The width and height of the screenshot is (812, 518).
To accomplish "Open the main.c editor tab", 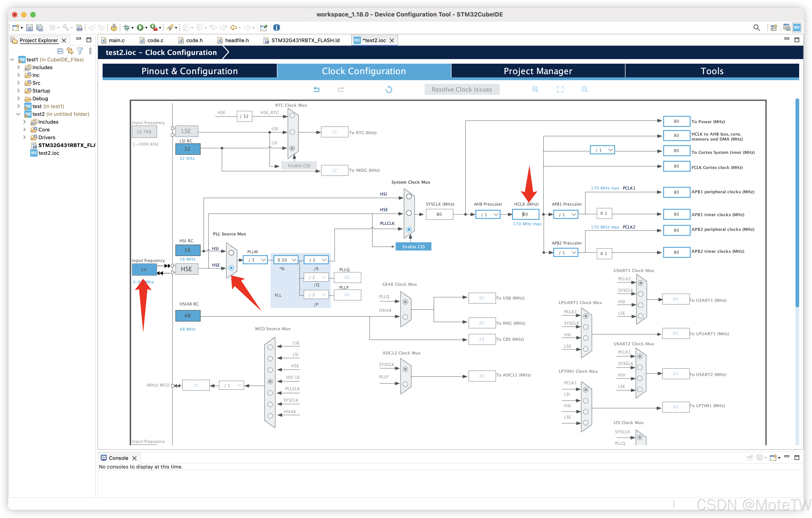I will click(117, 41).
